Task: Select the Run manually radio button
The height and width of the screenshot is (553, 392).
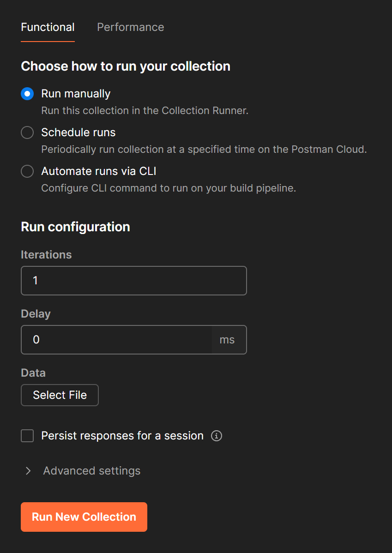Action: coord(27,94)
